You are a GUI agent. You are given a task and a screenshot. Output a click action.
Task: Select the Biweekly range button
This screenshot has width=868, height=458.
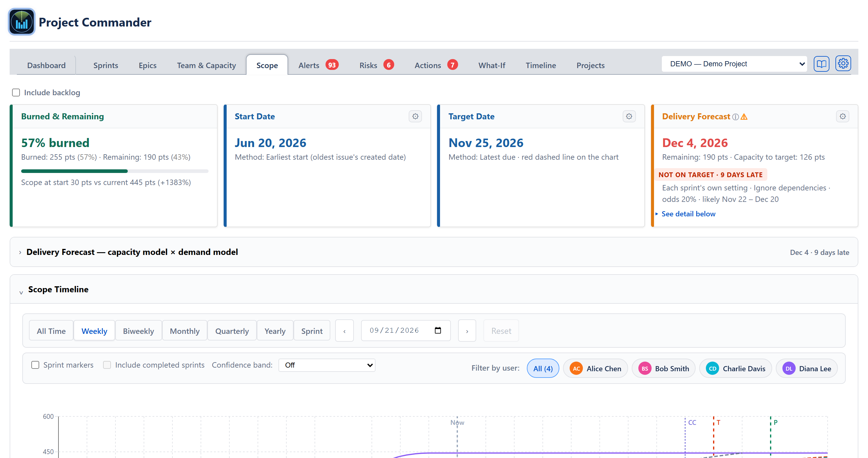tap(138, 331)
